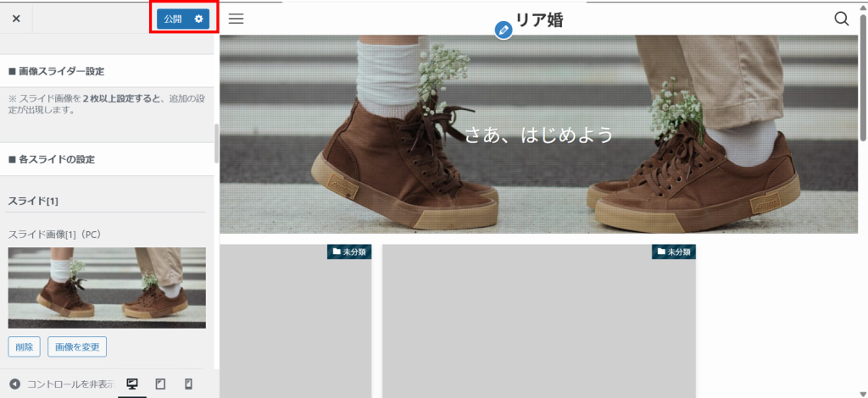Open the search magnifier icon

click(841, 19)
